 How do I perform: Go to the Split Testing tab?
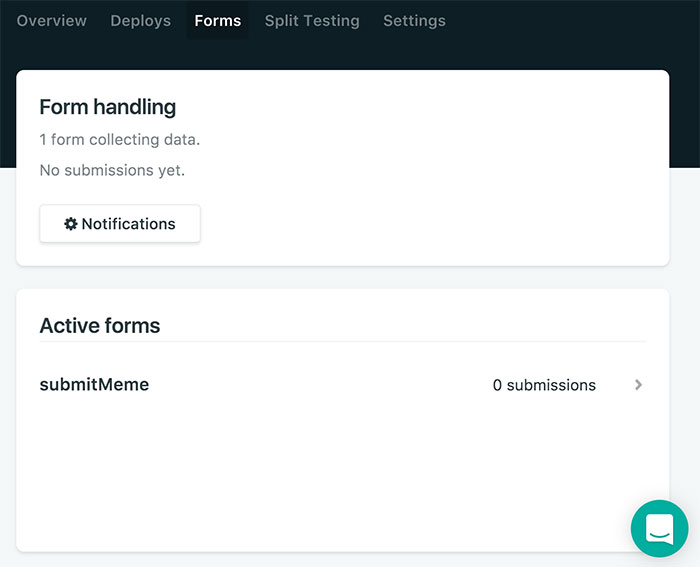tap(312, 21)
